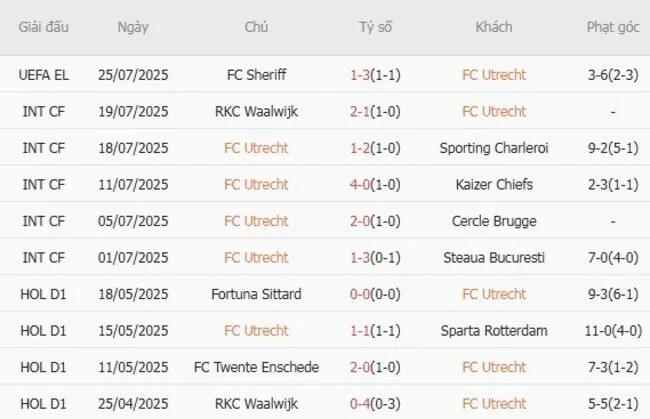
Task: Click the 25/07/2025 match date
Action: click(134, 75)
